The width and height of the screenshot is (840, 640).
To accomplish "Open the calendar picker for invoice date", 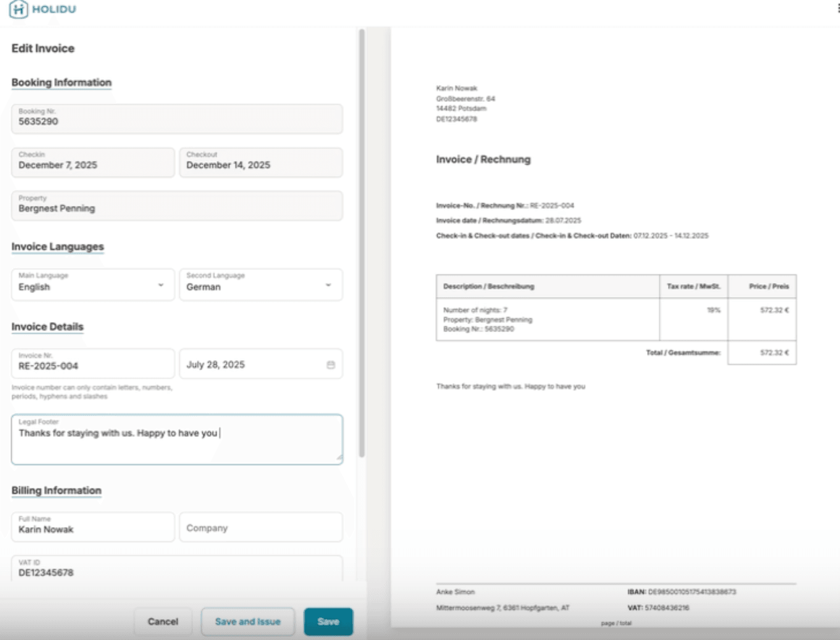I will 331,365.
